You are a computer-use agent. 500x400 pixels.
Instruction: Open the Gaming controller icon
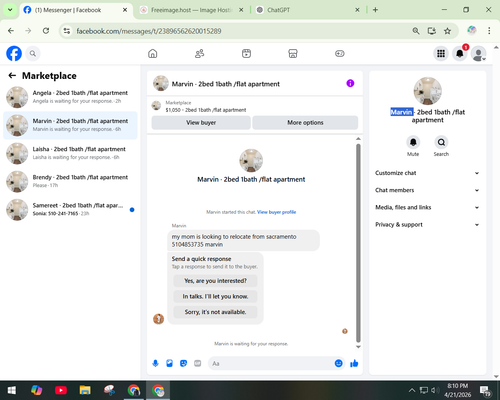tap(340, 53)
